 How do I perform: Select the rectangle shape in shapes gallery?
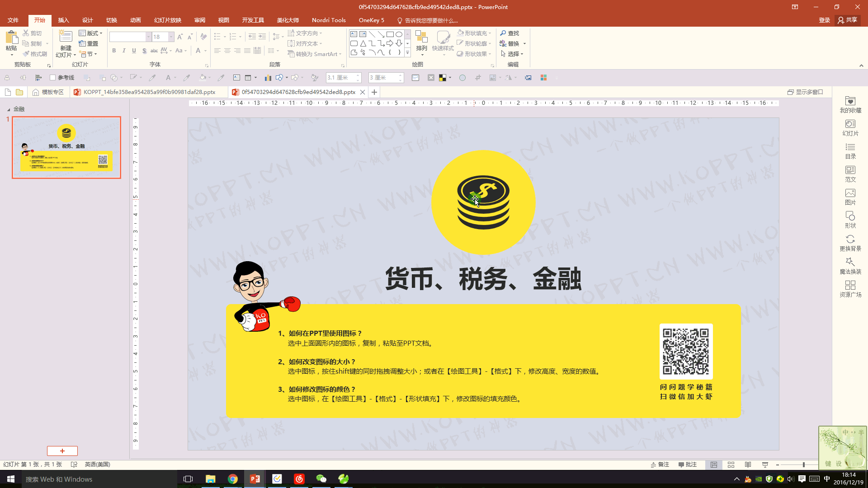point(390,34)
